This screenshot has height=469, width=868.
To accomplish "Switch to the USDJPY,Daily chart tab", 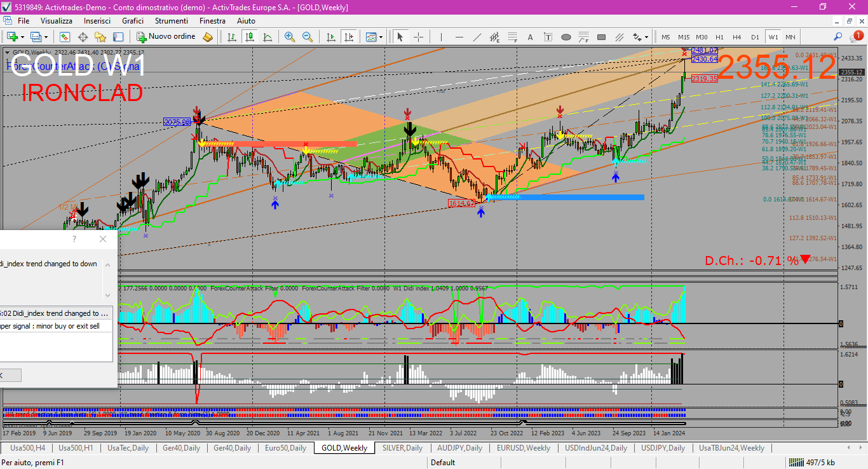I will click(663, 448).
